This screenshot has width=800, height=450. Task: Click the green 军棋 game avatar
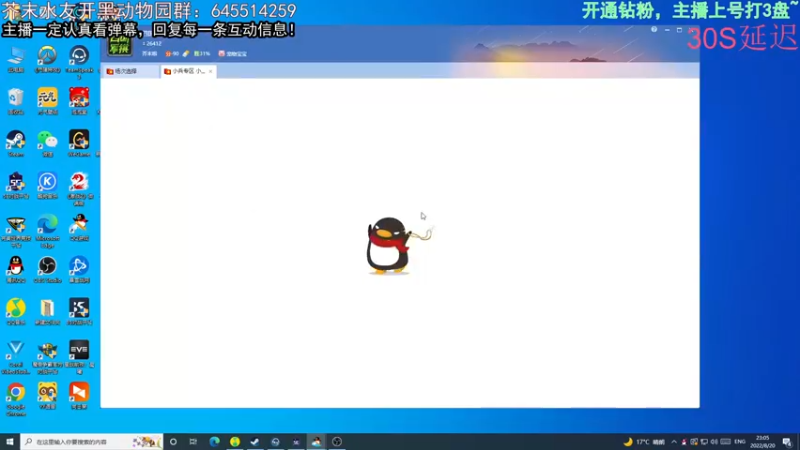(x=119, y=45)
